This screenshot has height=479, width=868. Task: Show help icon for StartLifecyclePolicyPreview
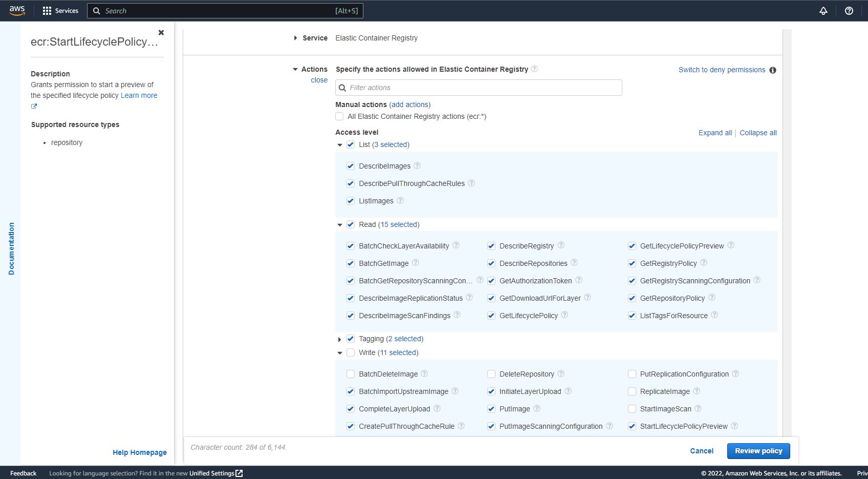[x=734, y=426]
